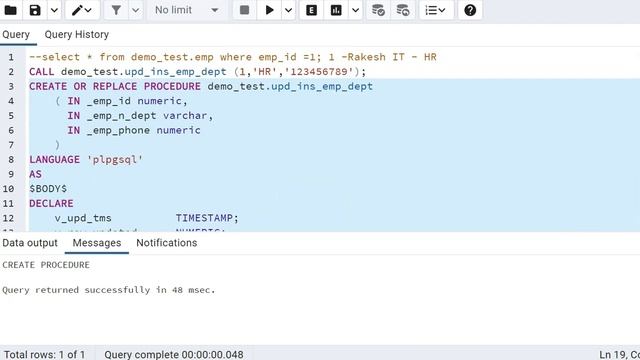640x360 pixels.
Task: Click the $BODY$ line
Action: point(48,189)
